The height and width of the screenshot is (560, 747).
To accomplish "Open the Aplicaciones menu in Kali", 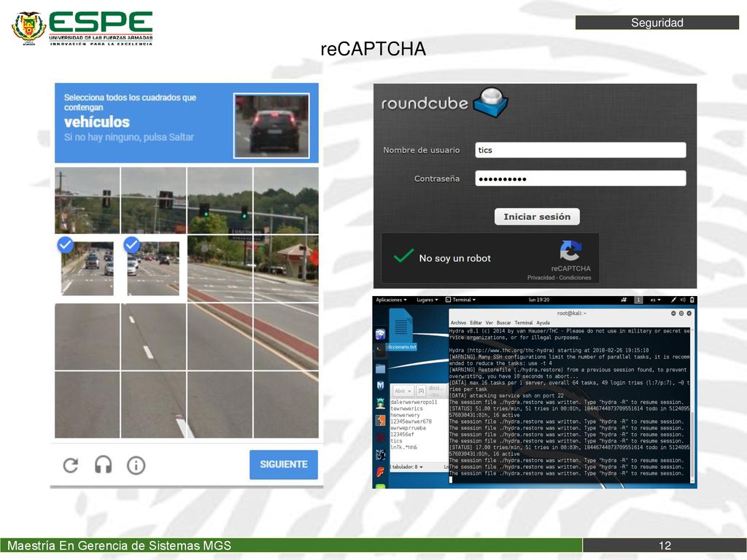I will [391, 300].
